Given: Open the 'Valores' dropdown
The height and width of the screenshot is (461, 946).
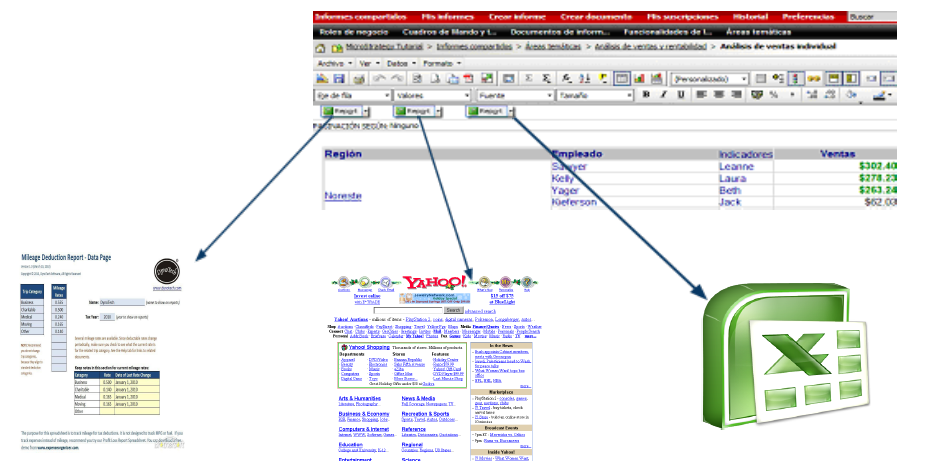Looking at the screenshot, I should point(432,95).
